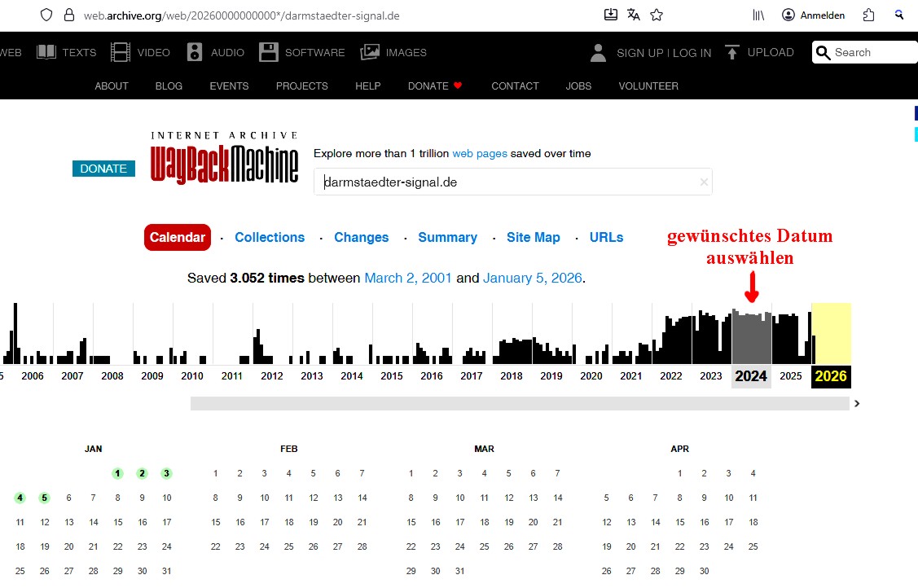Open the Images section picture icon
The width and height of the screenshot is (918, 588).
[x=370, y=52]
